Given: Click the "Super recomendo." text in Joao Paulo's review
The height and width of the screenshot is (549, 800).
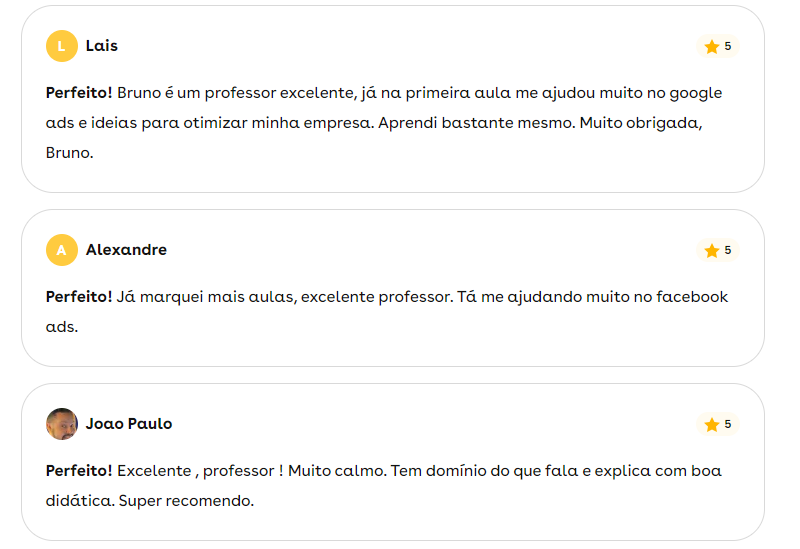Looking at the screenshot, I should 186,501.
